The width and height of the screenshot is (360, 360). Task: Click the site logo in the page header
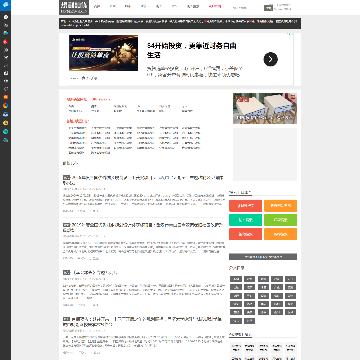pos(74,7)
